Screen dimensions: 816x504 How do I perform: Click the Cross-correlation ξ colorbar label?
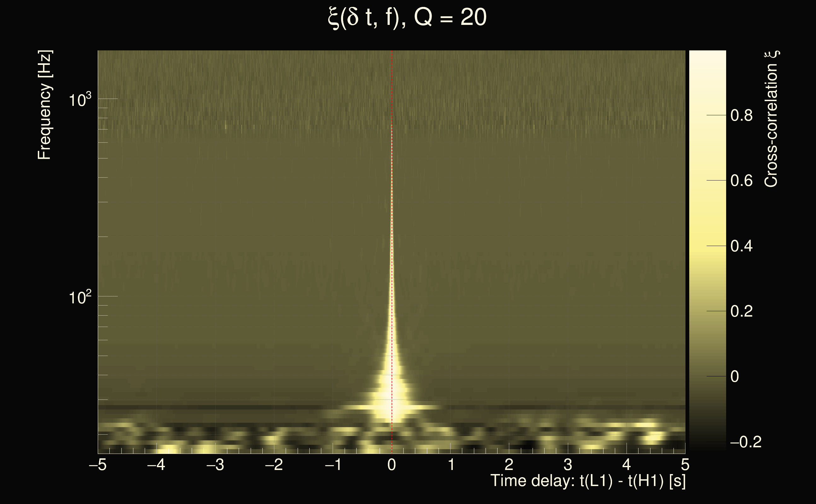coord(771,119)
